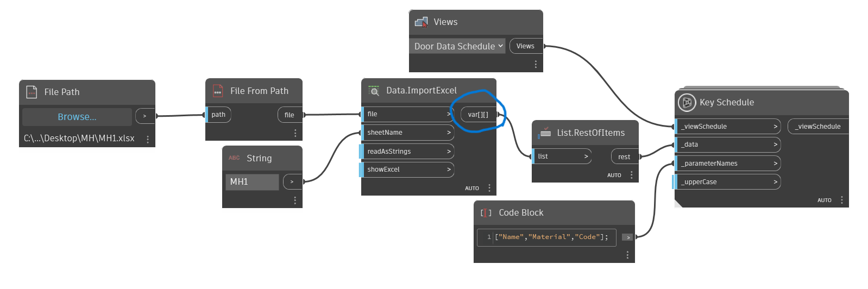This screenshot has width=868, height=289.
Task: Open options menu on Data.ImportExcel node
Action: coord(489,188)
